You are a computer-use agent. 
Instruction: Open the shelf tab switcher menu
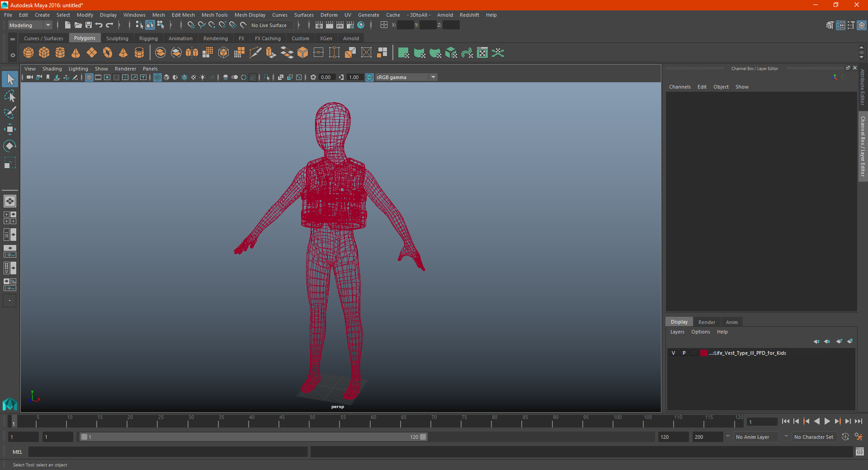pos(13,39)
